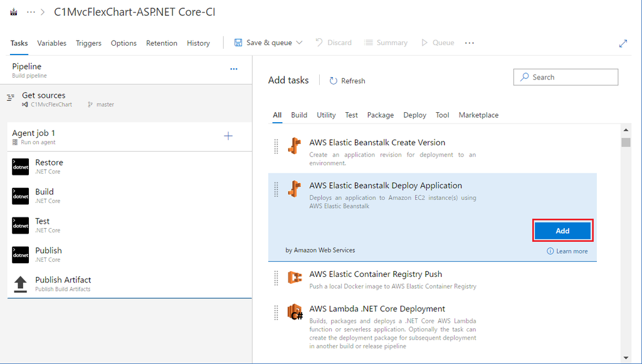Click the task list scrollbar thumb
The width and height of the screenshot is (642, 364).
[626, 142]
